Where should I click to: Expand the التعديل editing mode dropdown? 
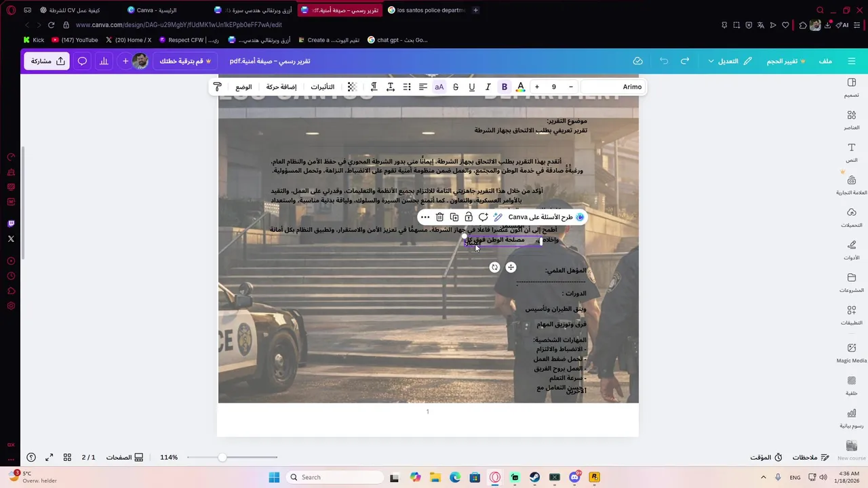click(x=729, y=61)
